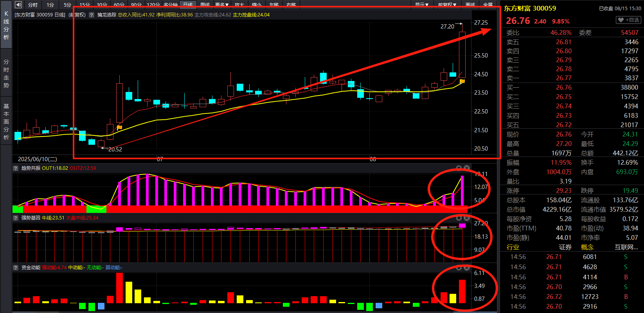
Task: Open the 分时走势 side tab
Action: (6, 74)
